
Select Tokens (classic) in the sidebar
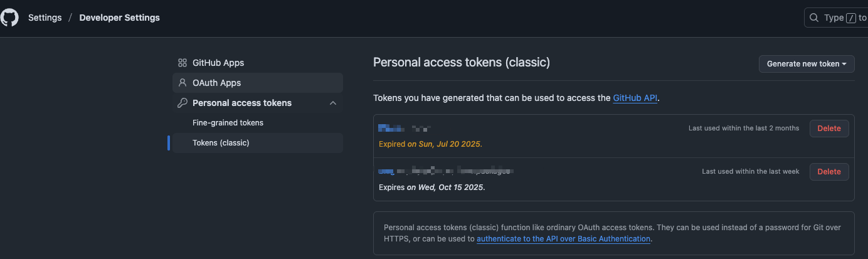point(258,143)
